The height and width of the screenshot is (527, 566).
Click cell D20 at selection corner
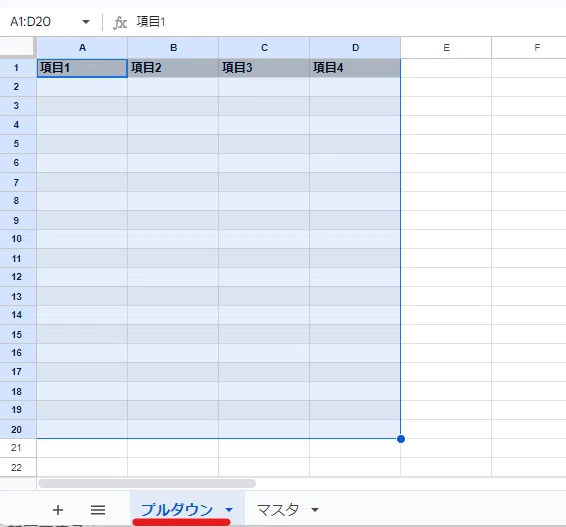click(355, 429)
